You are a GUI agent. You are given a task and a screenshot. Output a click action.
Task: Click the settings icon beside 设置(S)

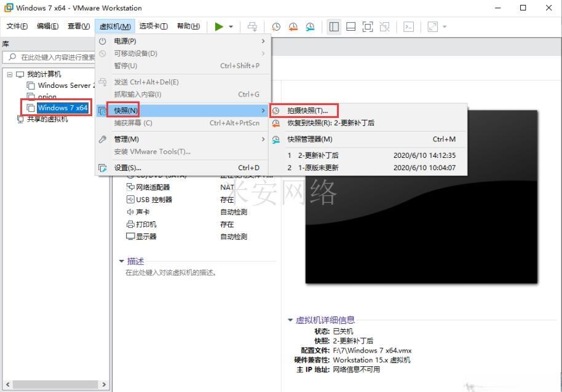(x=103, y=168)
